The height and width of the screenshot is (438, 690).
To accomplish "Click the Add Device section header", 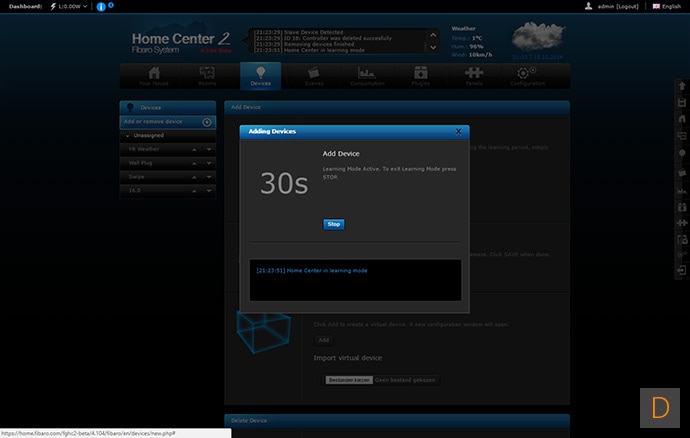I will tap(397, 107).
